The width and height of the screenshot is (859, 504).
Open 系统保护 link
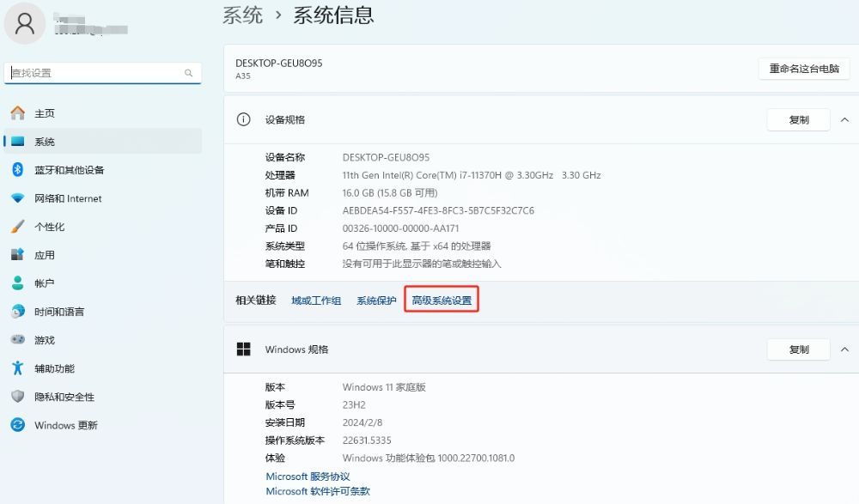[376, 301]
